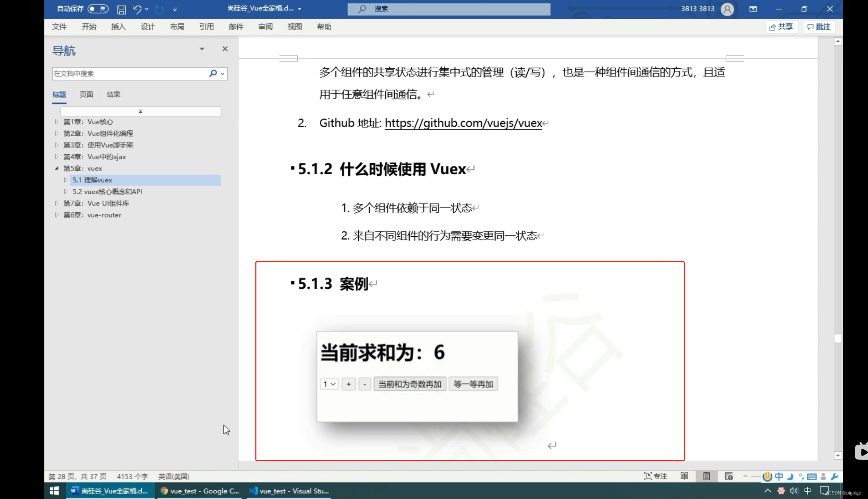Expand 第6章：vue-router heading
The image size is (868, 499).
[56, 215]
